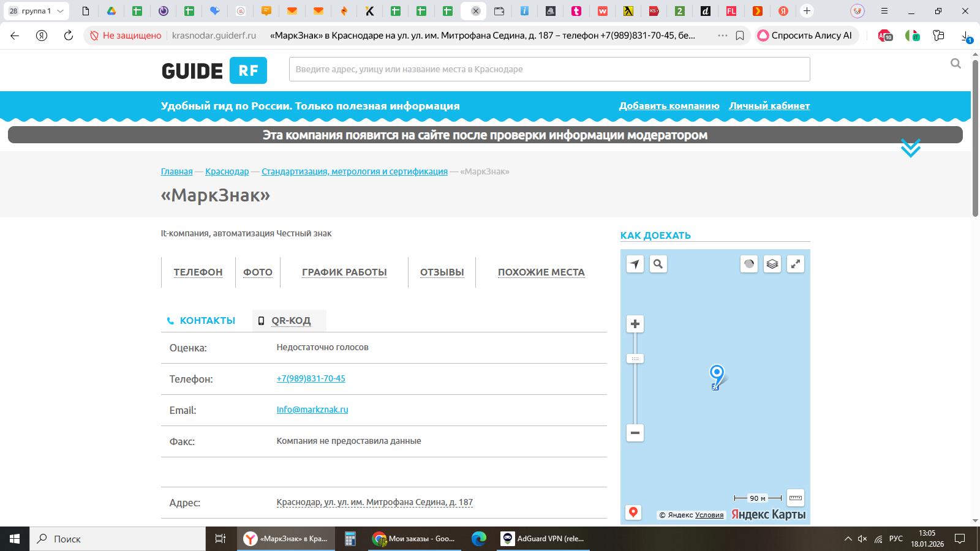Focus the address search input field
Image resolution: width=980 pixels, height=551 pixels.
pos(549,69)
